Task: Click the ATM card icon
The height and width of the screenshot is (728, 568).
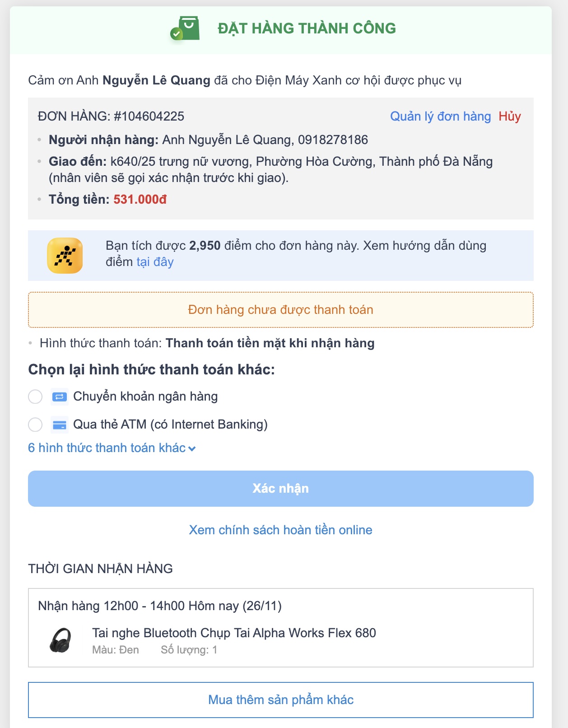Action: pyautogui.click(x=60, y=425)
